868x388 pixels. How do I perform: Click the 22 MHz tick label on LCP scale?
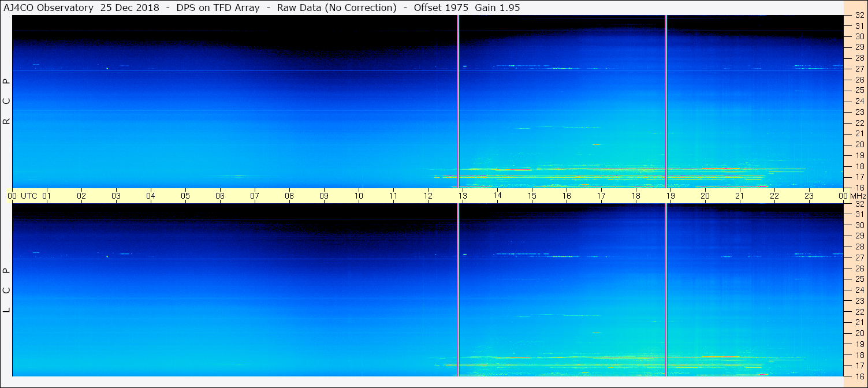(x=860, y=312)
